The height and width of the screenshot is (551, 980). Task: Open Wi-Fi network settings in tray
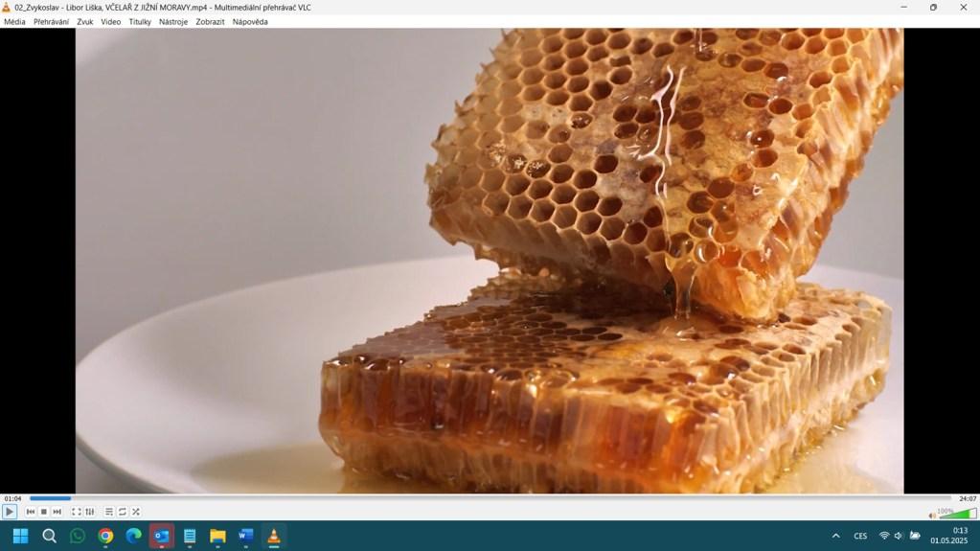(884, 536)
